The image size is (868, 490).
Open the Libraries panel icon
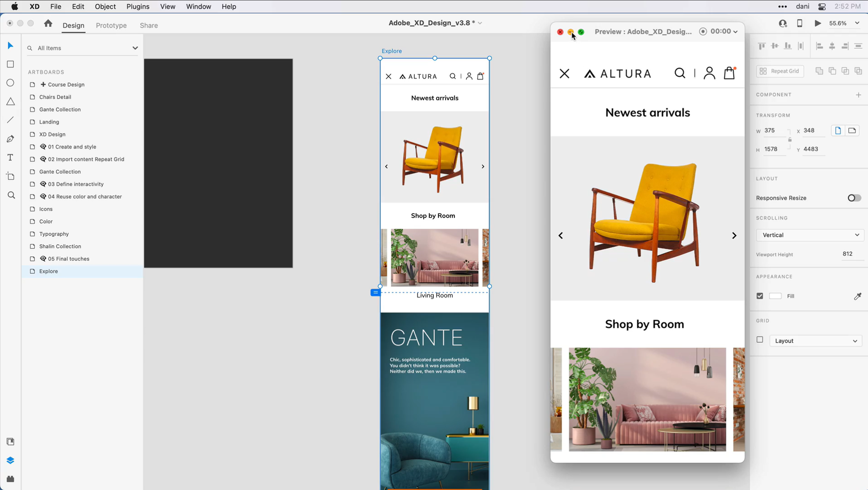pos(11,442)
